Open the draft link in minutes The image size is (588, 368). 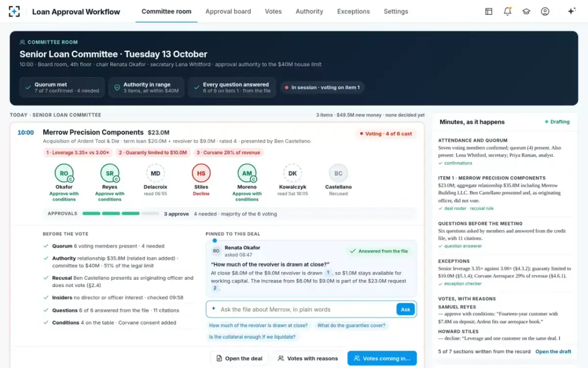(x=553, y=351)
